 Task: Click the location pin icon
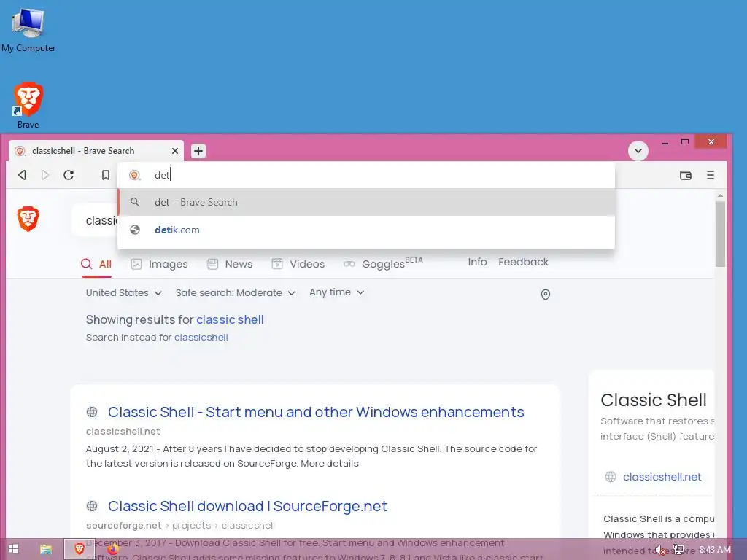(x=546, y=295)
